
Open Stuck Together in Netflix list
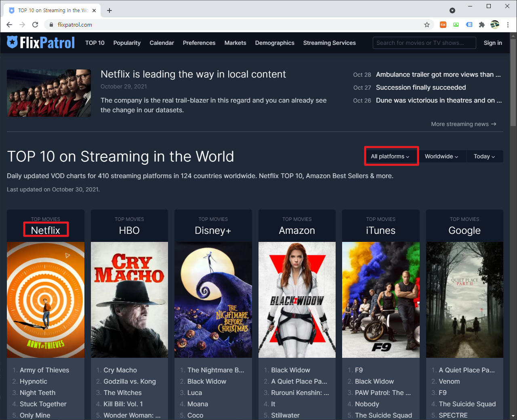(43, 404)
